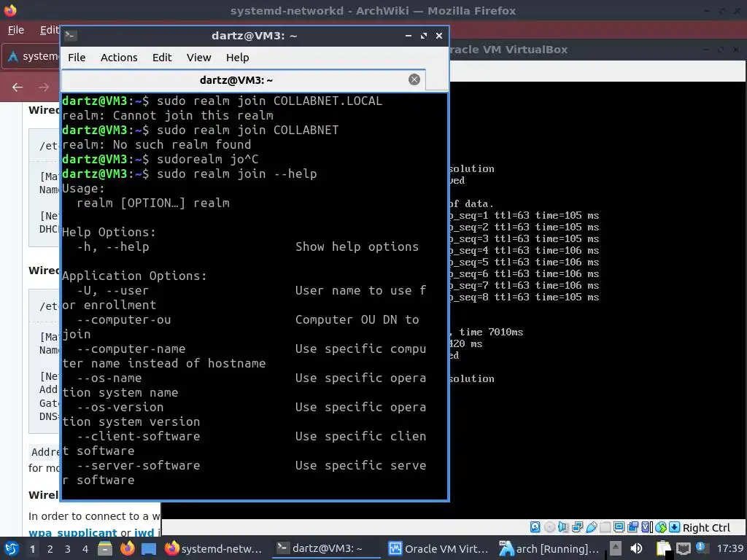The width and height of the screenshot is (747, 560).
Task: Click '--os-version' option text in terminal
Action: [120, 407]
